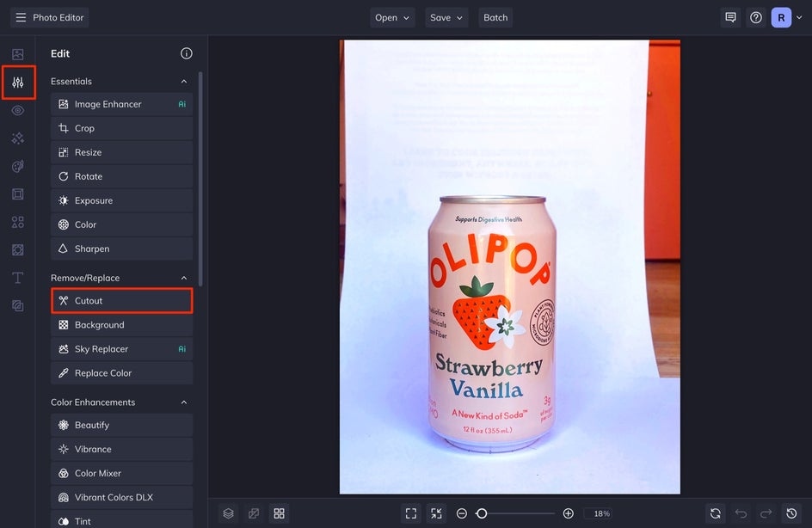Open the Open dropdown menu

point(392,17)
